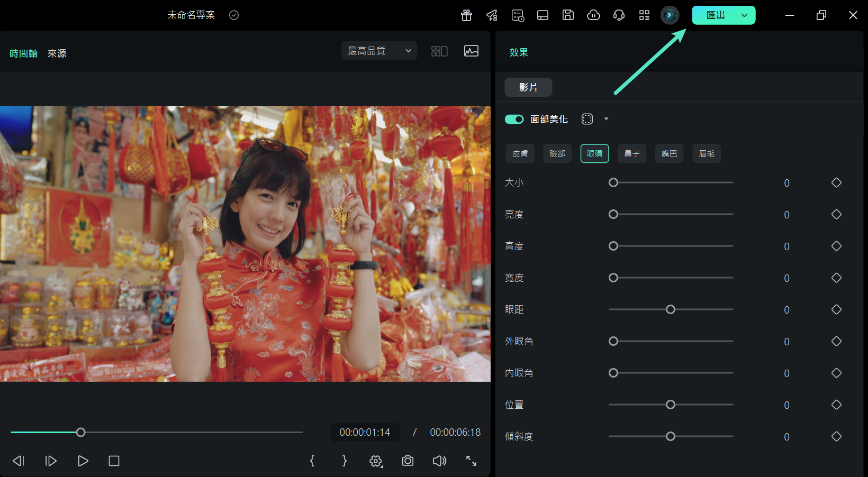Mute the preview speaker icon
The width and height of the screenshot is (868, 477).
pyautogui.click(x=439, y=461)
